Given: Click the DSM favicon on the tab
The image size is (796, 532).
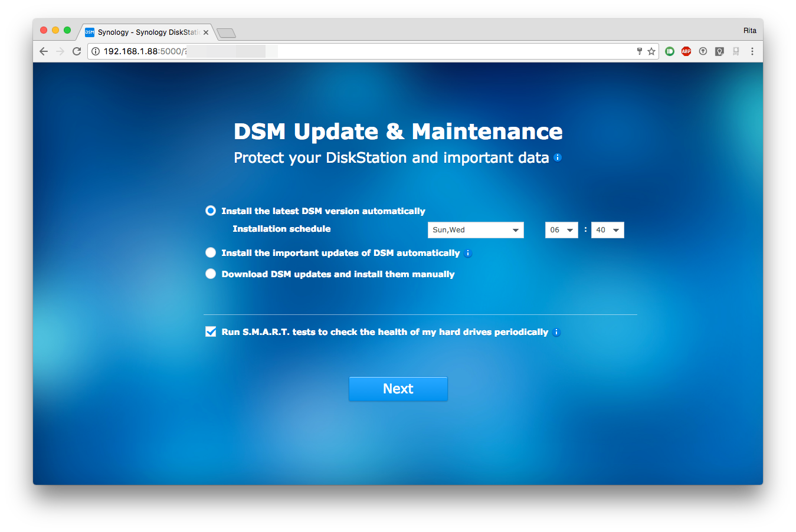Looking at the screenshot, I should pyautogui.click(x=90, y=32).
